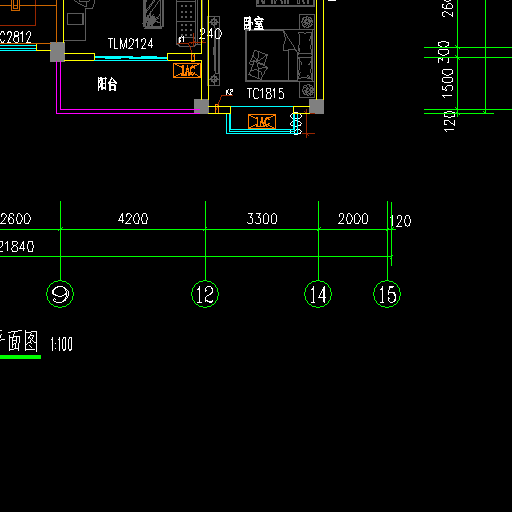Select the axis bubble numbered 9

(60, 294)
